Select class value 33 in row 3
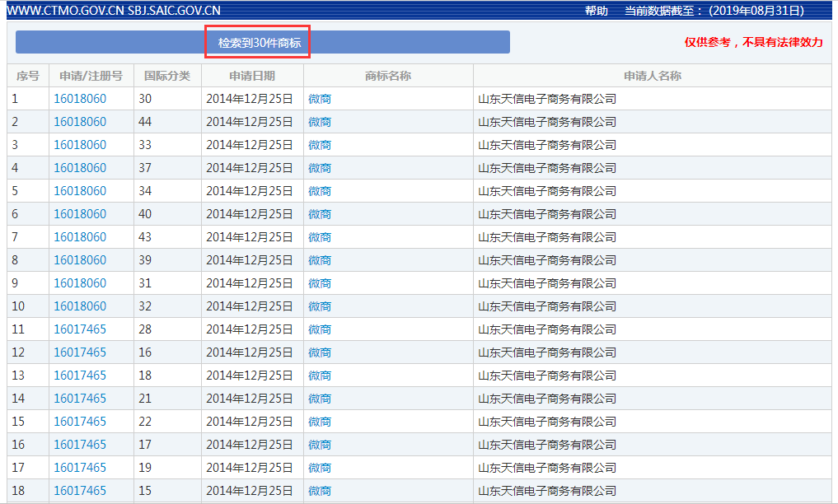Viewport: 838px width, 504px height. coord(145,145)
